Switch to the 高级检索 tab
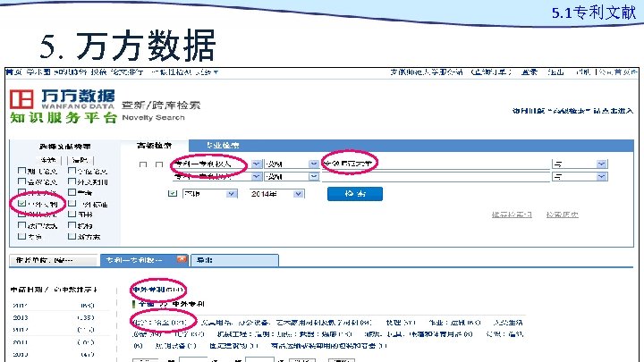Viewport: 644px width, 362px height. coord(155,146)
